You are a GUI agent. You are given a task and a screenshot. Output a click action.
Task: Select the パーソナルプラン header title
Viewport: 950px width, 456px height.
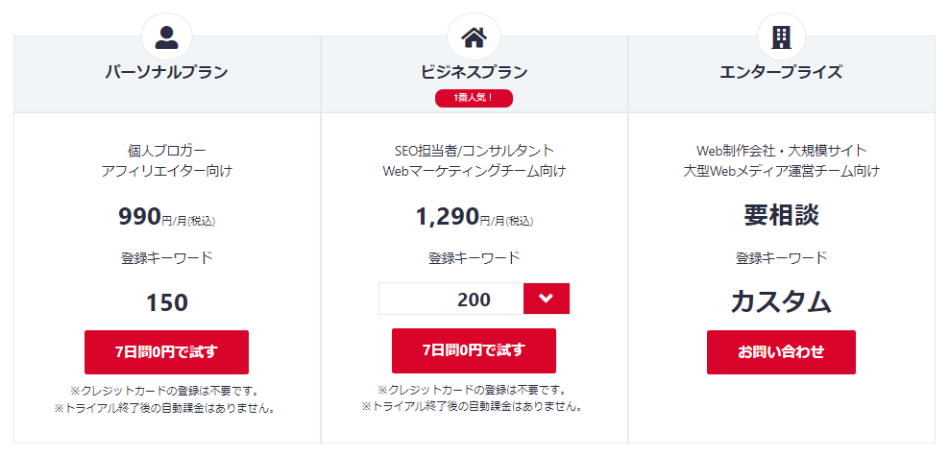(167, 72)
